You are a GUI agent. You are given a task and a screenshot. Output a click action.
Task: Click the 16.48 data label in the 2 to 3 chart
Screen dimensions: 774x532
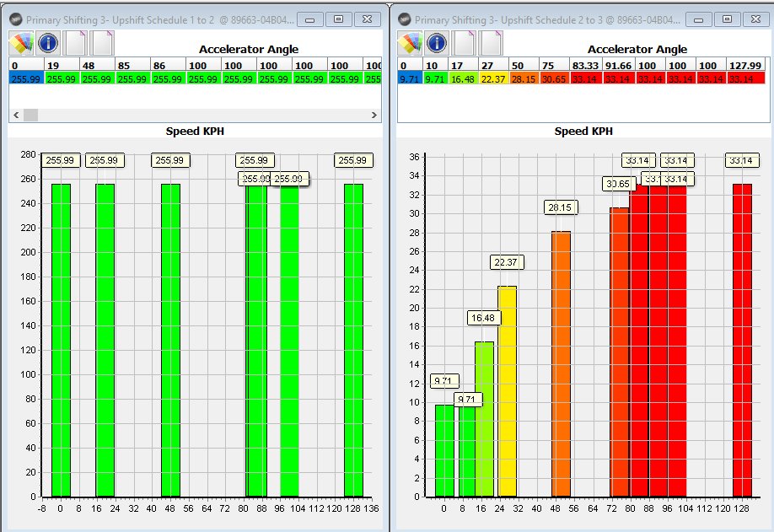[x=484, y=318]
